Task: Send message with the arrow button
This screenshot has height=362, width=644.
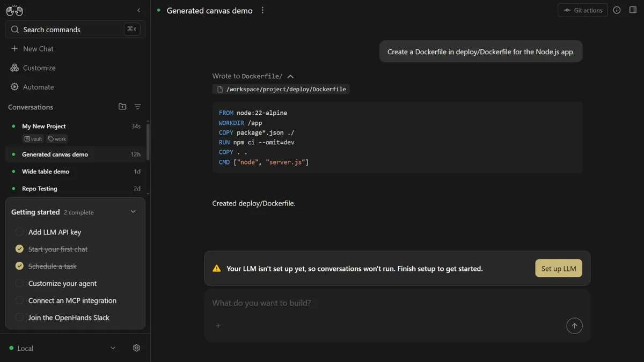Action: (574, 326)
